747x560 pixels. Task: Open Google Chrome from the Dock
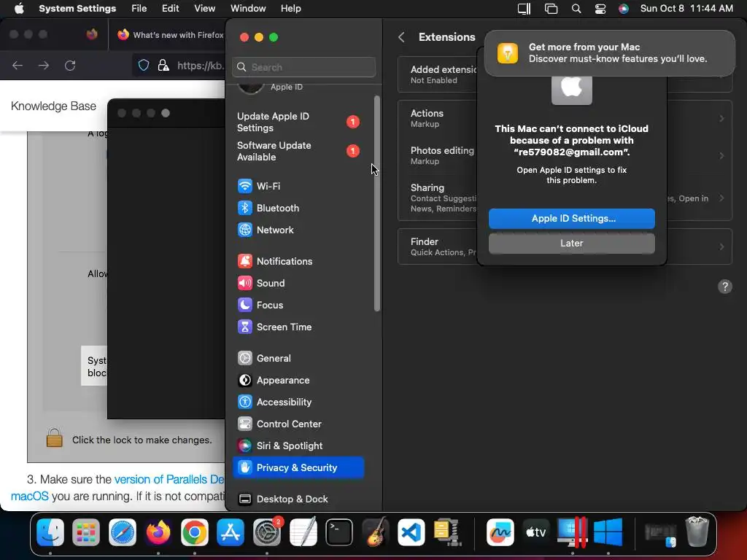[194, 532]
